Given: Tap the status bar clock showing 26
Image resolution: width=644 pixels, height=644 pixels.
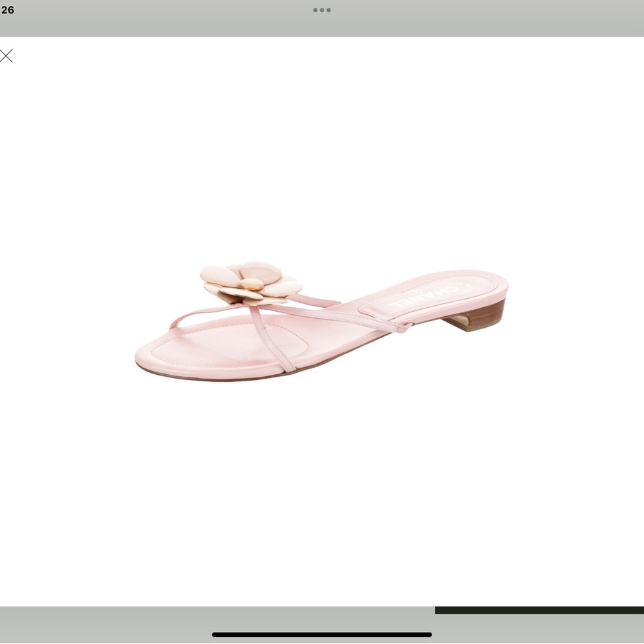Looking at the screenshot, I should point(7,10).
